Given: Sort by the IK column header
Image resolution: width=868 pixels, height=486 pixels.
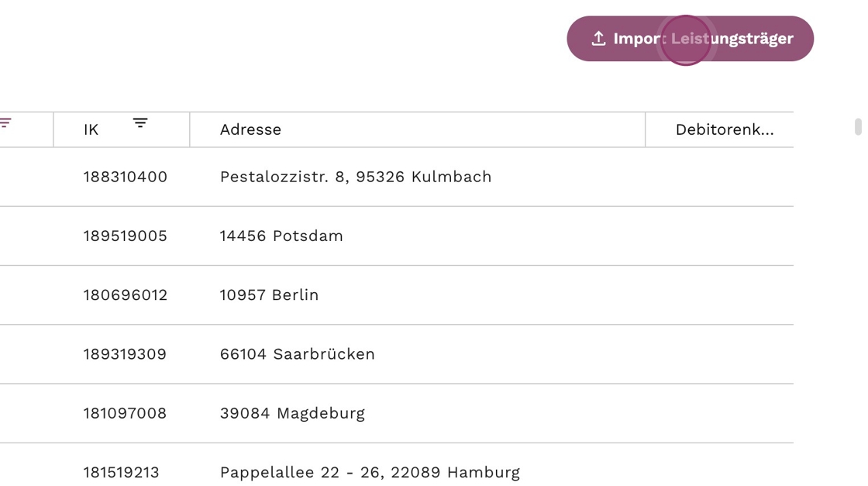Looking at the screenshot, I should (91, 130).
